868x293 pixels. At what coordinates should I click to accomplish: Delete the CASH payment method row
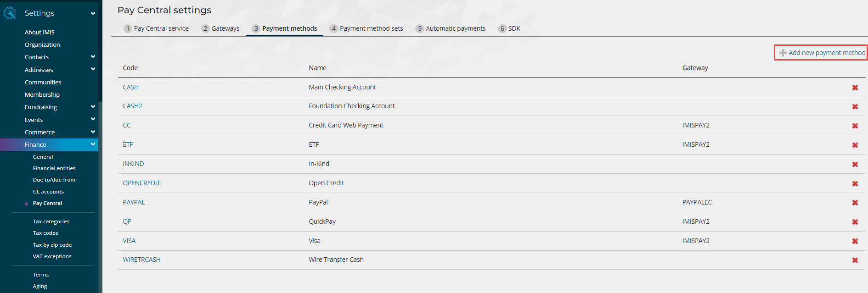coord(855,88)
